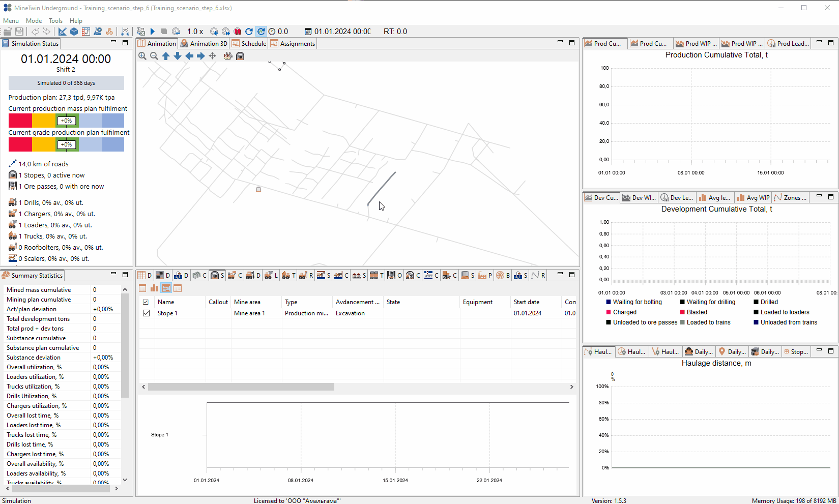Maximize the Animation view panel
This screenshot has width=839, height=504.
pos(572,43)
